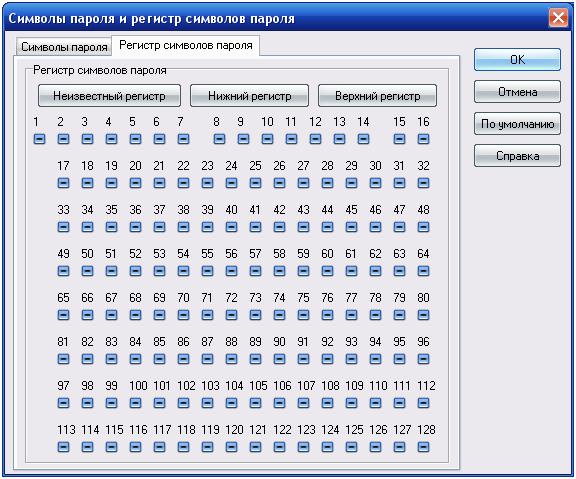The height and width of the screenshot is (479, 576).
Task: Toggle the case checkbox under number 11
Action: pyautogui.click(x=291, y=139)
